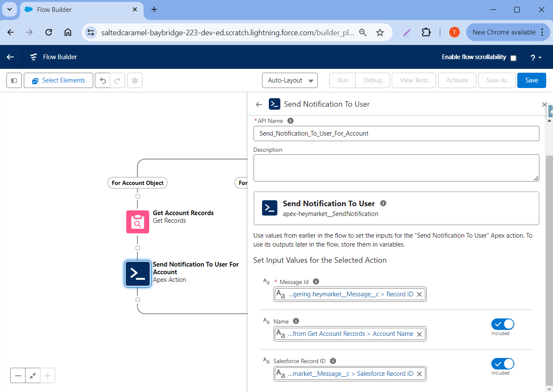553x392 pixels.
Task: Toggle the Name Included switch
Action: tap(502, 324)
